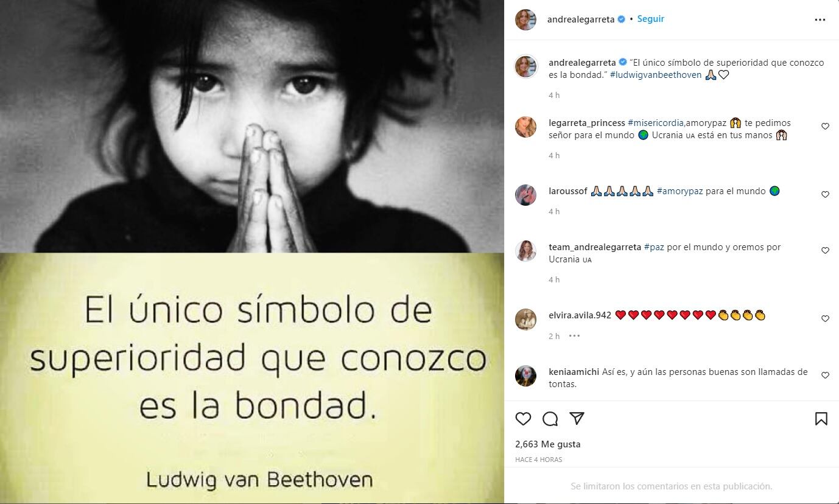Screen dimensions: 839x504
Task: Like the laroussof comment
Action: (x=826, y=195)
